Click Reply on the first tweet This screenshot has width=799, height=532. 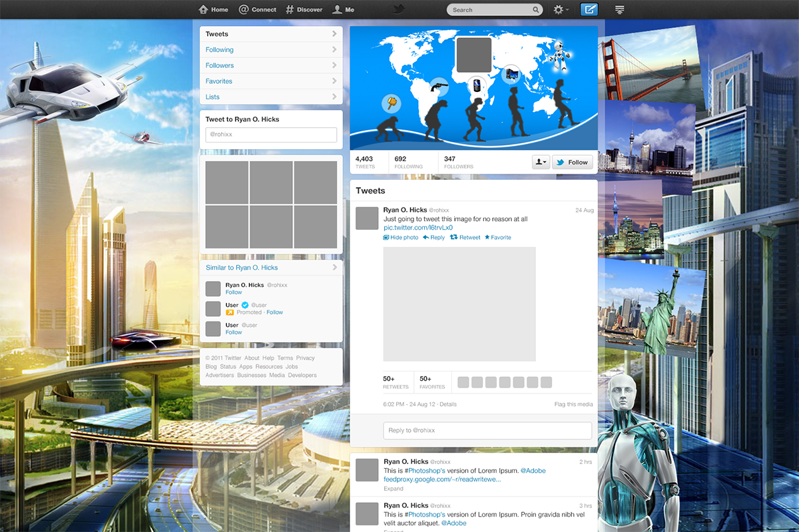pos(434,238)
